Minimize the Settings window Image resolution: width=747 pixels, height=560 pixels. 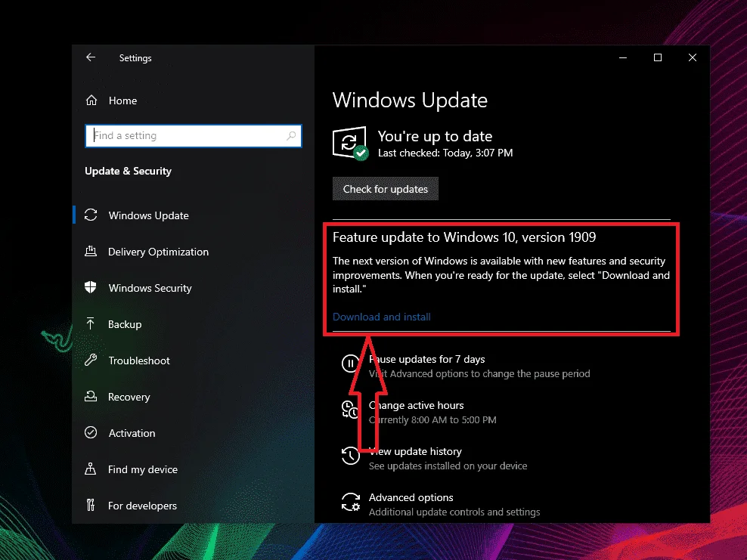(623, 57)
